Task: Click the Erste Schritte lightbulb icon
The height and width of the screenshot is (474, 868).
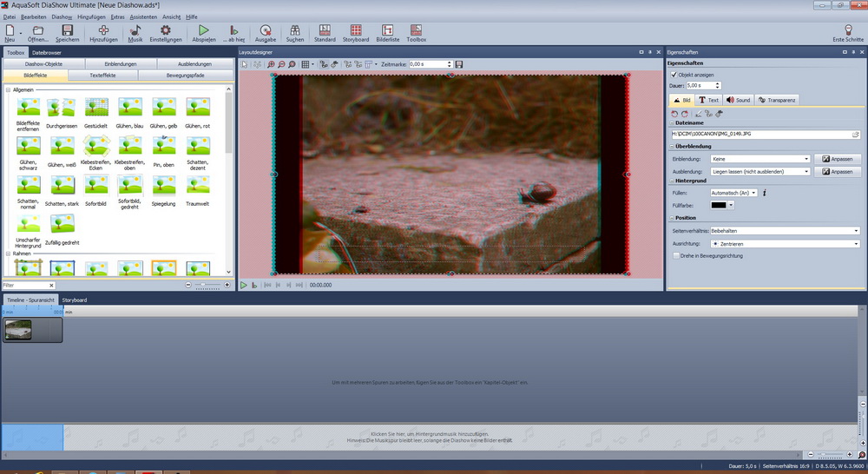Action: click(848, 33)
